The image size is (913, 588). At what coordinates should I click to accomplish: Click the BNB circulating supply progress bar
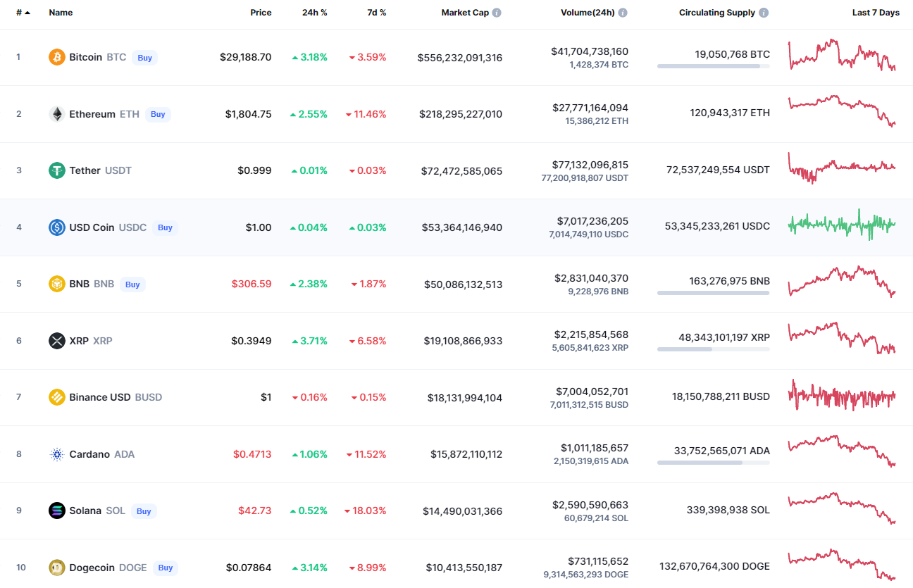714,293
